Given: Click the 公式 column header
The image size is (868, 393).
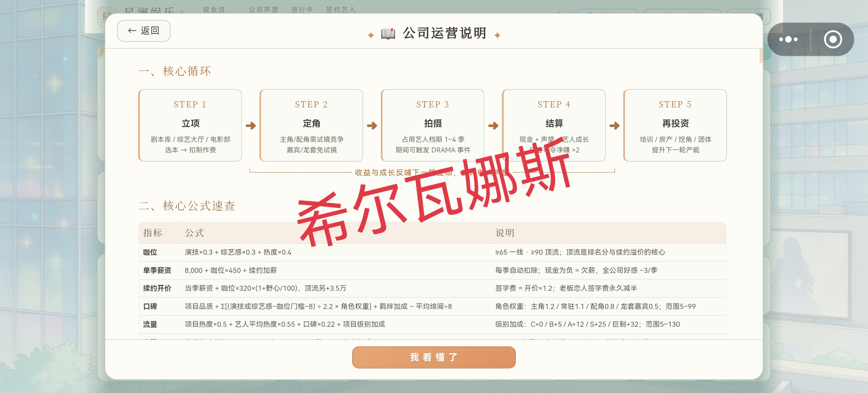Looking at the screenshot, I should 194,233.
